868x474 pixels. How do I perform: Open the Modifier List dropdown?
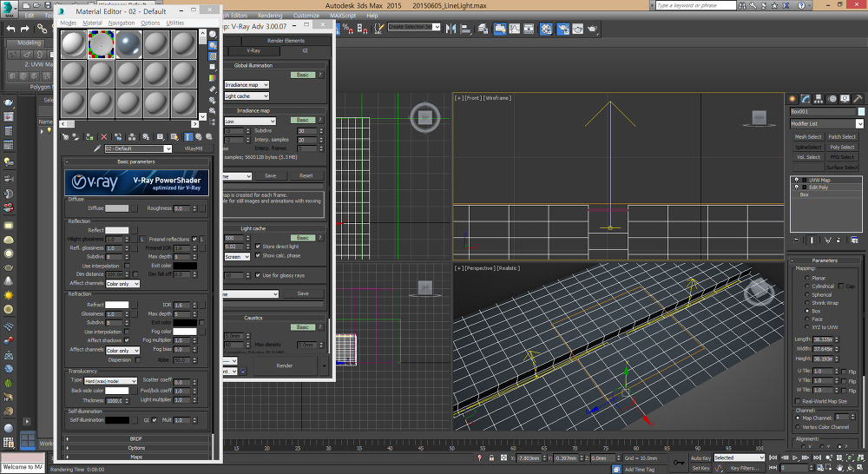826,124
